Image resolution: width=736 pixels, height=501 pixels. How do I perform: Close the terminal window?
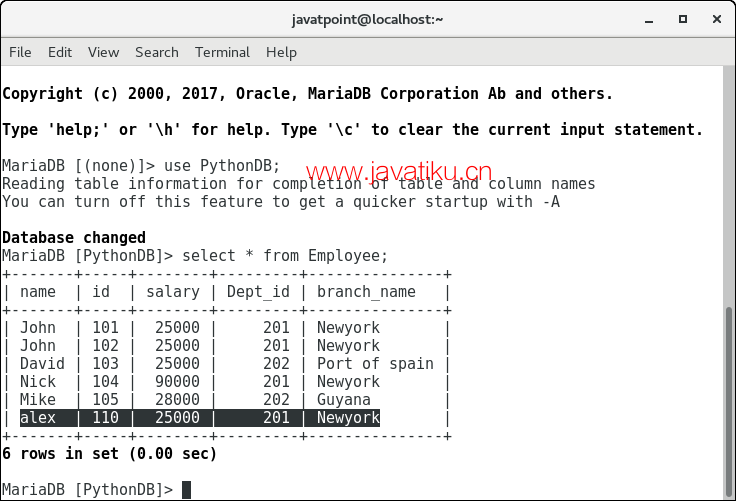[x=717, y=19]
